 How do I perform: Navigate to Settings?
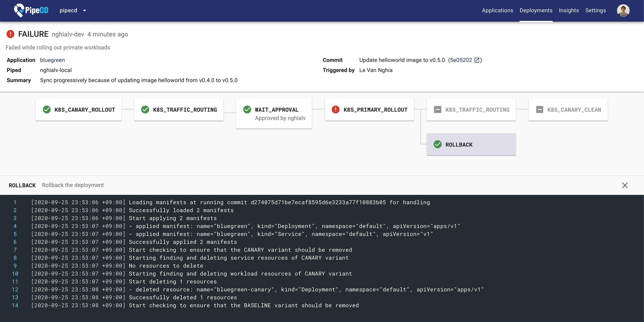point(595,10)
